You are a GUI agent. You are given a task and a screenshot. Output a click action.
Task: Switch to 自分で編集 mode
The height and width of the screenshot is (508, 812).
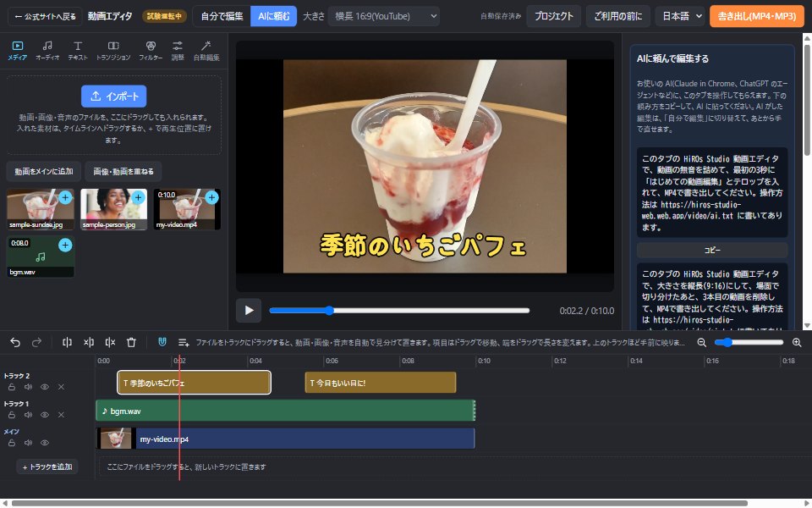(222, 17)
